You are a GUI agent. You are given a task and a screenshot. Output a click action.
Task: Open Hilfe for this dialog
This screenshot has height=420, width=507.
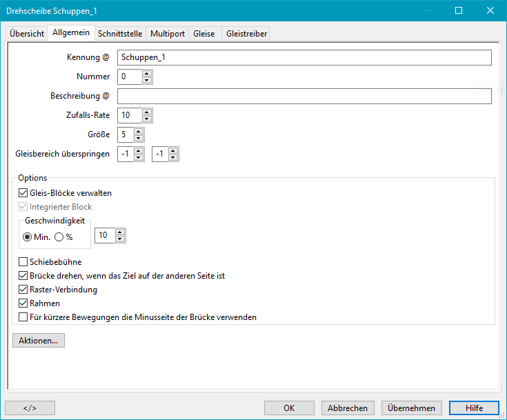(474, 408)
